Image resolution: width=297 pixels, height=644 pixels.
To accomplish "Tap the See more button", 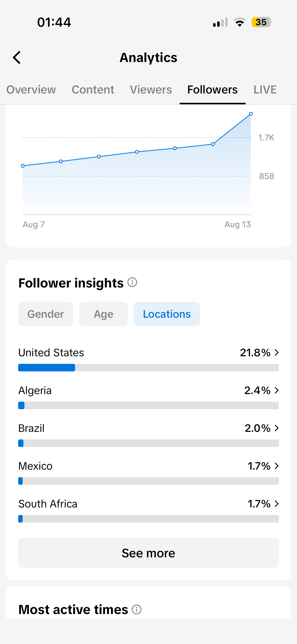I will (x=148, y=553).
